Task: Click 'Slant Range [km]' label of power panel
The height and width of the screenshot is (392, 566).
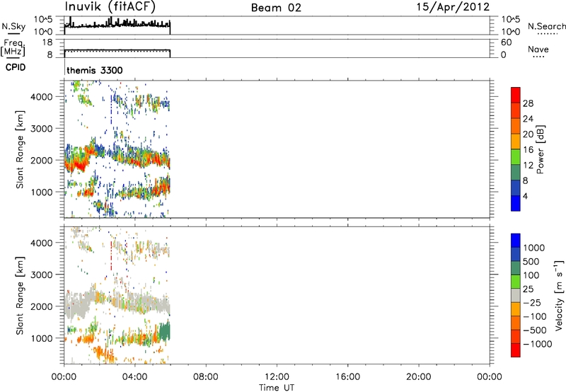Action: coord(20,149)
